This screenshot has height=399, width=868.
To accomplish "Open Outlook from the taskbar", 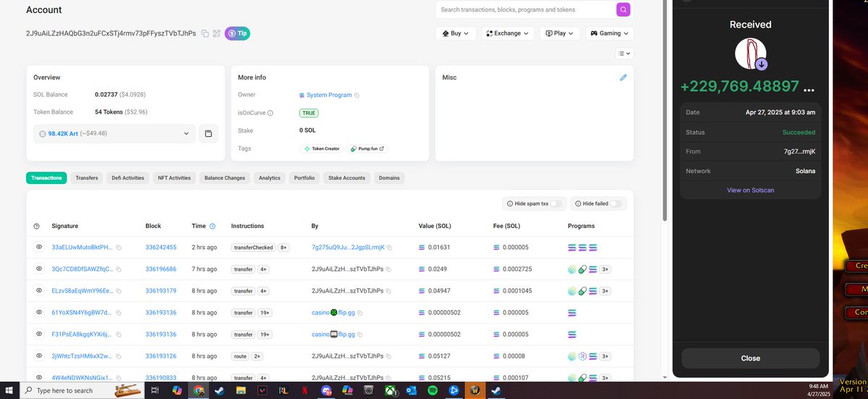I will click(x=412, y=390).
